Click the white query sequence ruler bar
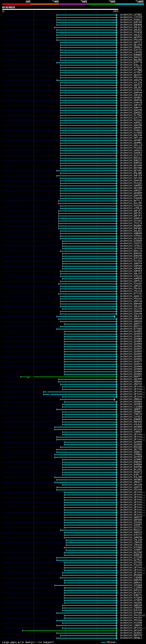 60,9
